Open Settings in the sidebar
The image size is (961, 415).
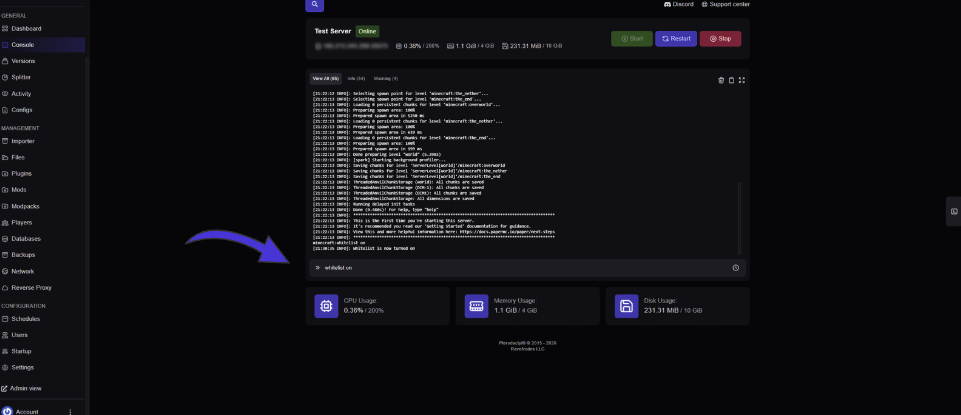tap(18, 368)
